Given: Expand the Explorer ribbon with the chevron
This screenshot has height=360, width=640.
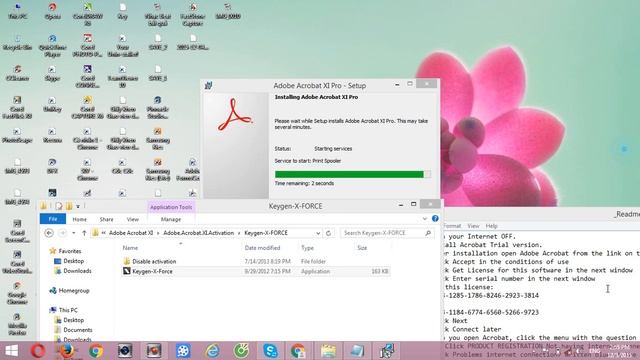Looking at the screenshot, I should tap(424, 219).
